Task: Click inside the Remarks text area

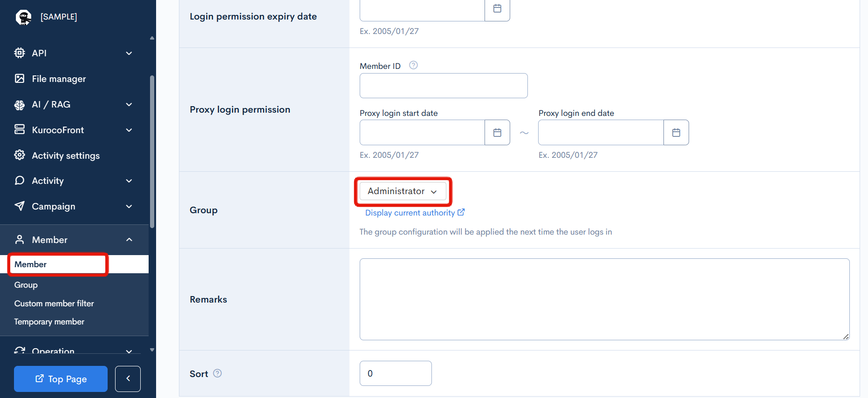Action: (604, 299)
